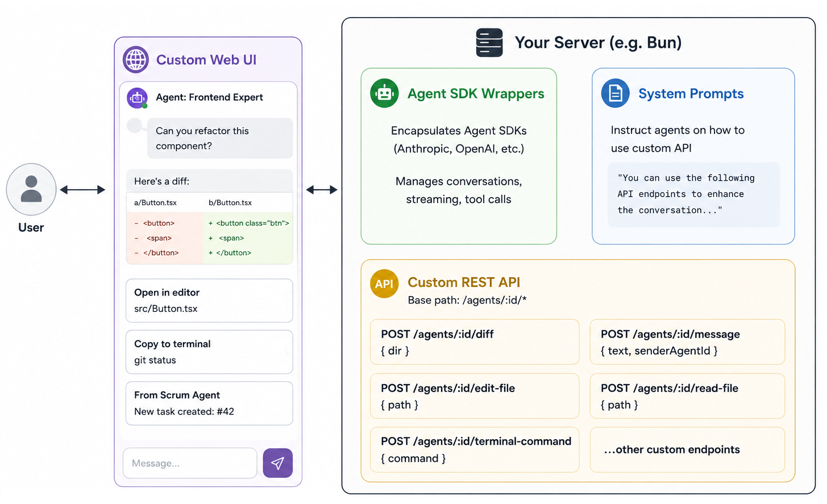Click the Agent SDK Wrappers heading
Viewport: 827px width, 504px height.
coord(476,94)
